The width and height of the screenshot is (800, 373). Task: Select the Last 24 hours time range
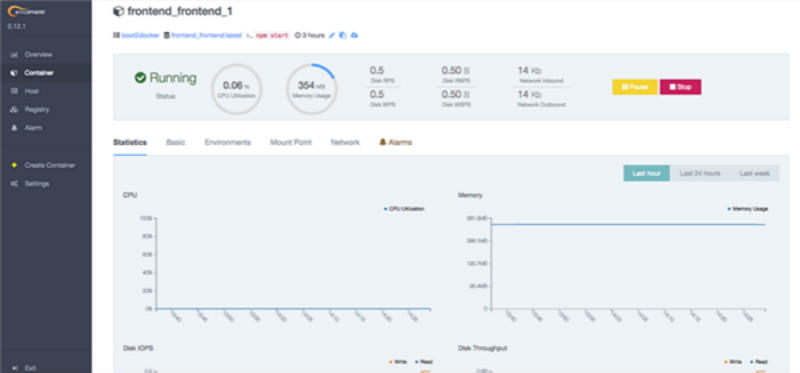click(x=700, y=173)
